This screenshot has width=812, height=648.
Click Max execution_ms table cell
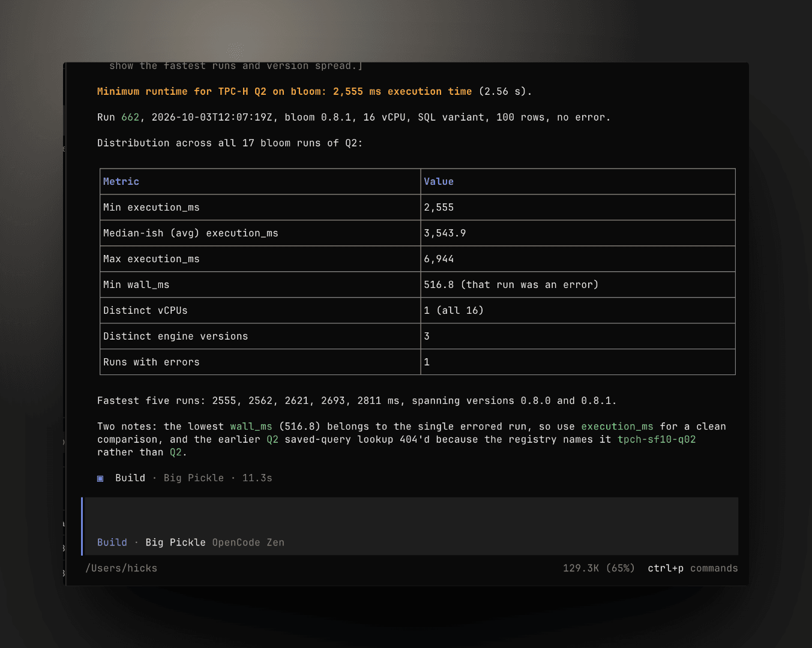coord(260,259)
